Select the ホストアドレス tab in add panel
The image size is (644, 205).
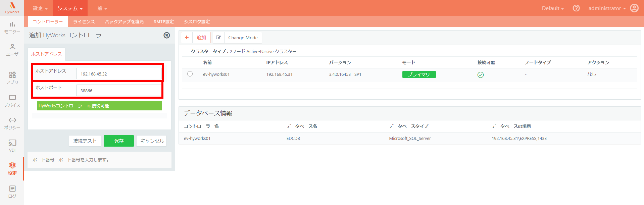pos(46,54)
